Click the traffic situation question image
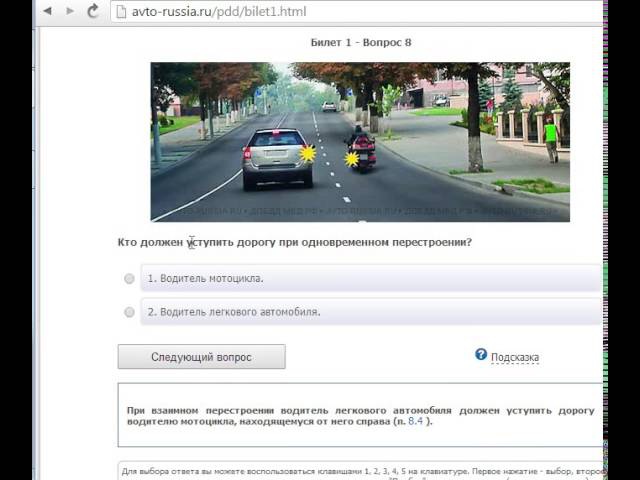The image size is (640, 480). click(x=360, y=141)
